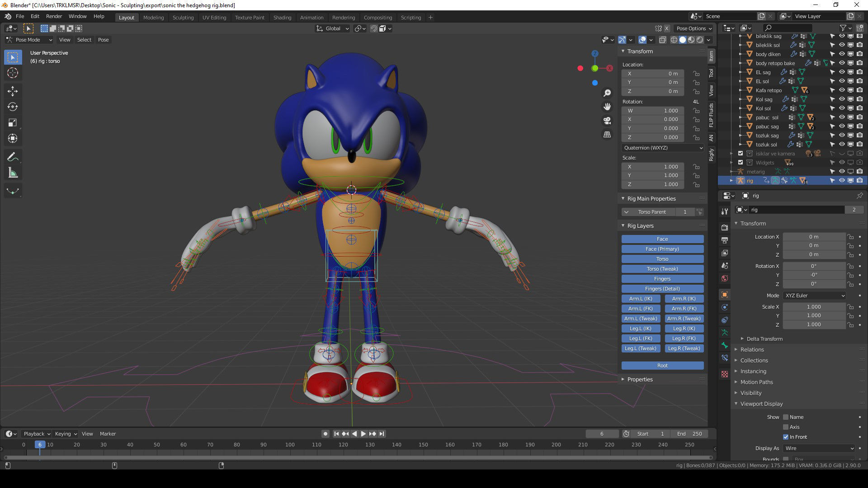
Task: Select the Move tool in toolbar
Action: [x=13, y=91]
